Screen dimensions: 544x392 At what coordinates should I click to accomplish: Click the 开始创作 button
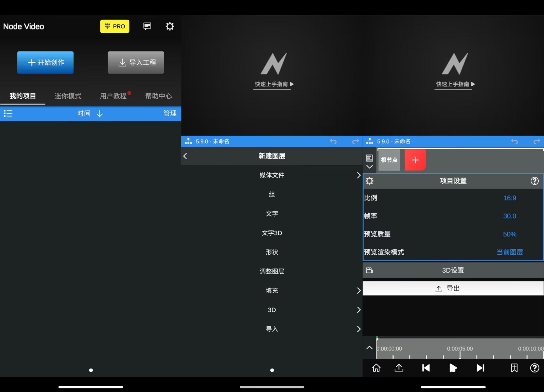(45, 62)
